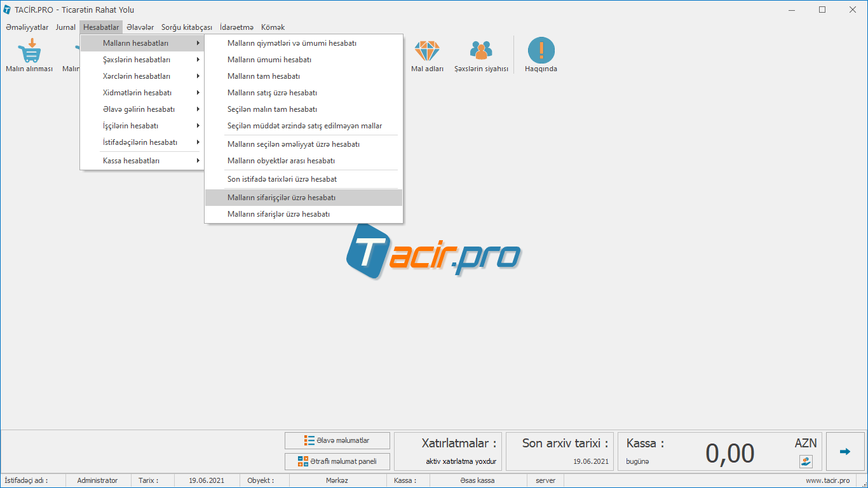This screenshot has height=488, width=868.
Task: Open the Əməliyyatlar menu
Action: point(27,27)
